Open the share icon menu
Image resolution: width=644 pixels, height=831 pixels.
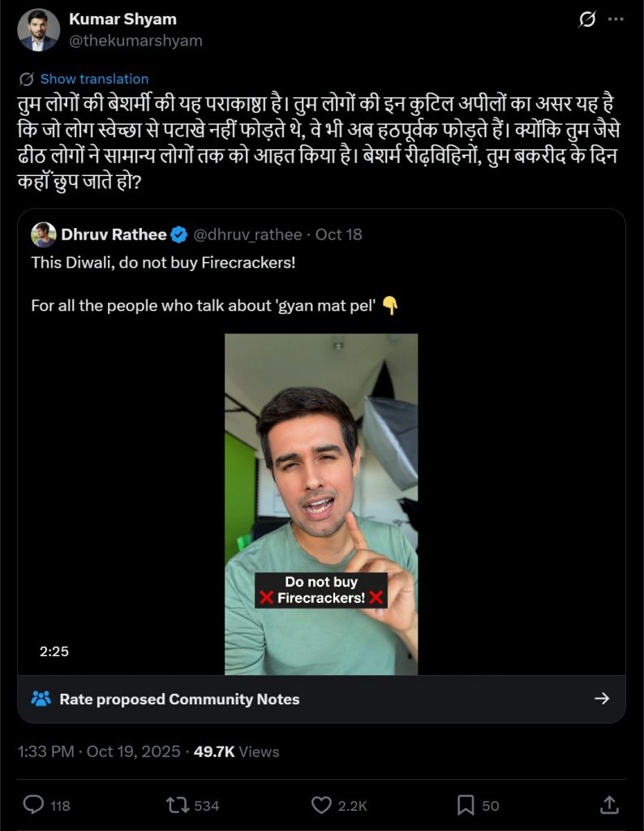(x=608, y=805)
